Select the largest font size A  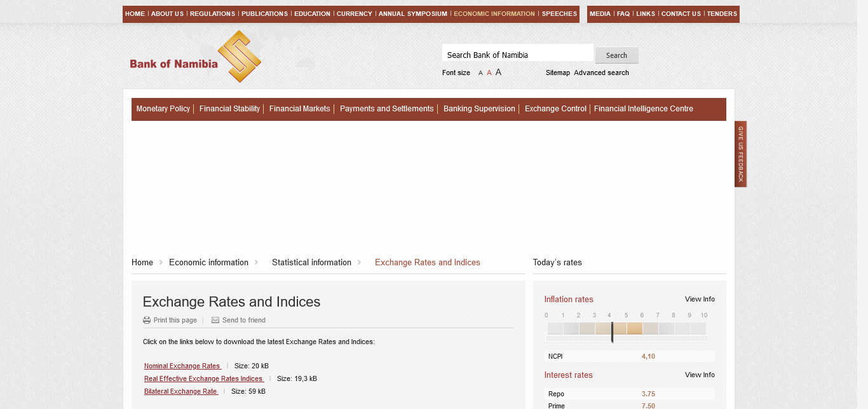coord(498,73)
